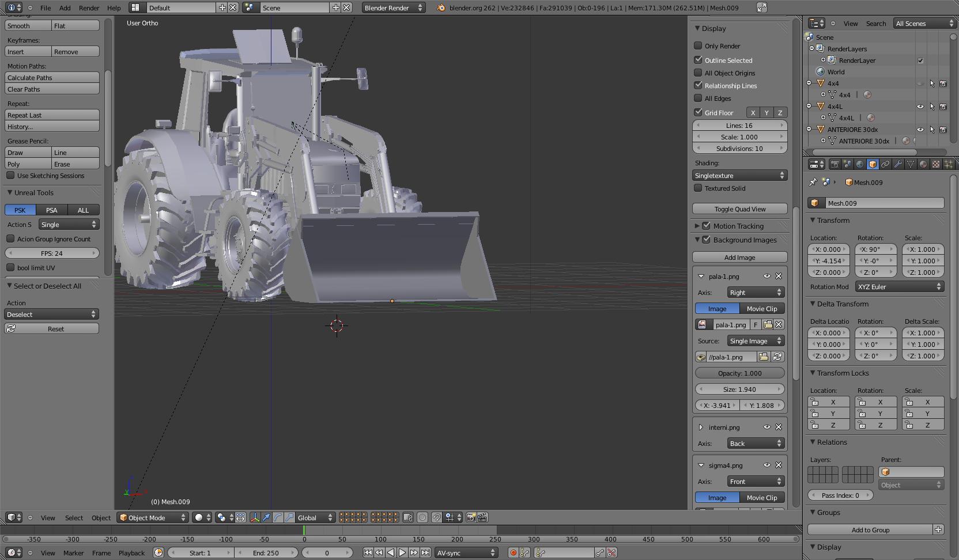Click the OpenGL render image camera icon
959x560 pixels.
pyautogui.click(x=471, y=517)
